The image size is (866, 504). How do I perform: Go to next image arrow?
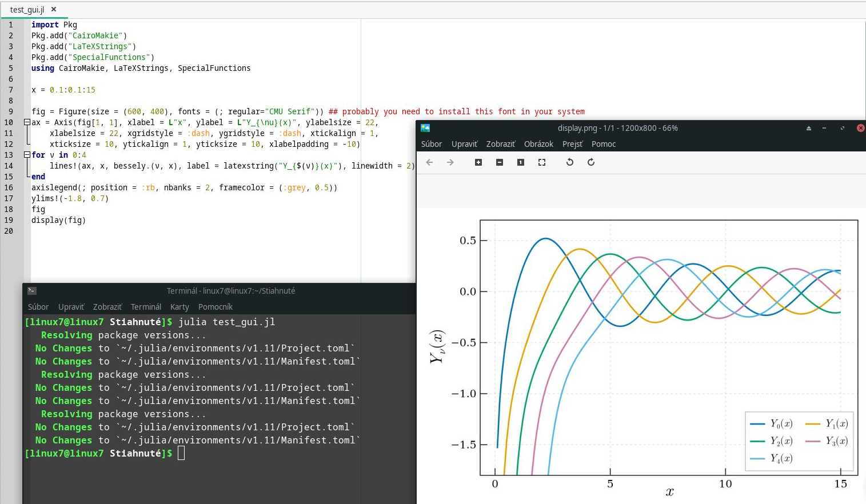450,162
